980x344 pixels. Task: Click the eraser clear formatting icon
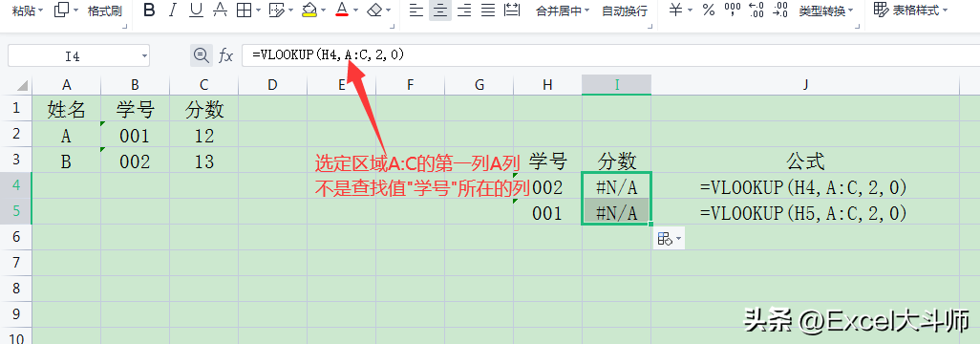pos(374,10)
